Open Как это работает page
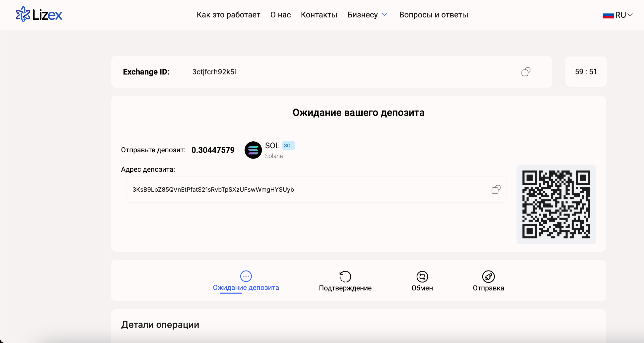Image resolution: width=644 pixels, height=343 pixels. [x=228, y=15]
